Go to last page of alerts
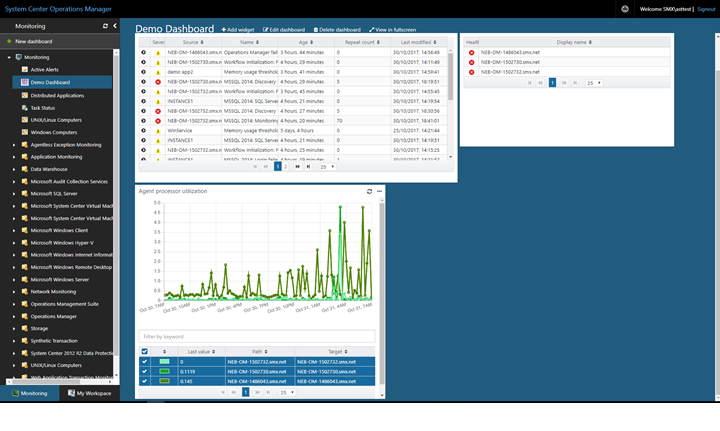This screenshot has width=720, height=431. click(308, 167)
